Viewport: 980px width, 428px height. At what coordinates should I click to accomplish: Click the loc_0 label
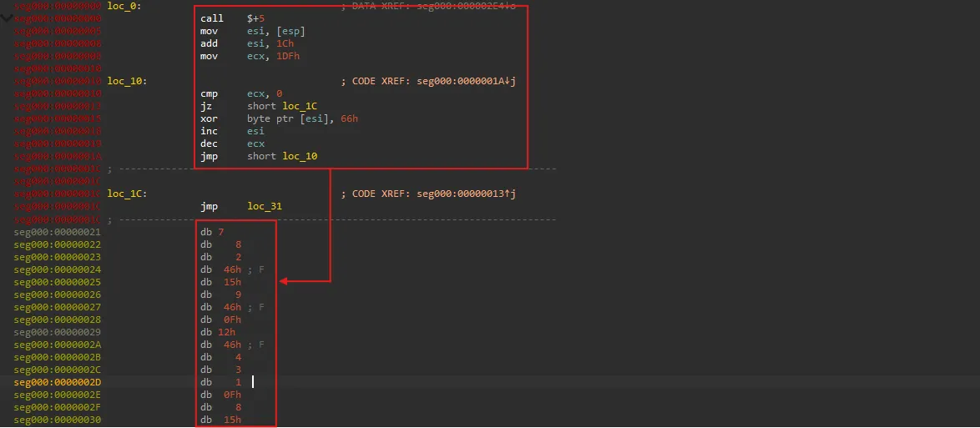124,6
